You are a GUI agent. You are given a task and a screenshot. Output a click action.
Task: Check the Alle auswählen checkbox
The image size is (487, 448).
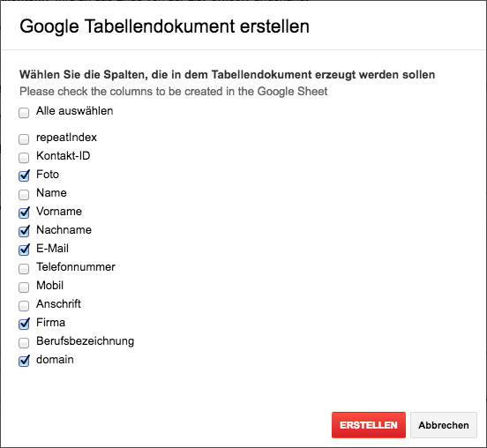coord(24,112)
